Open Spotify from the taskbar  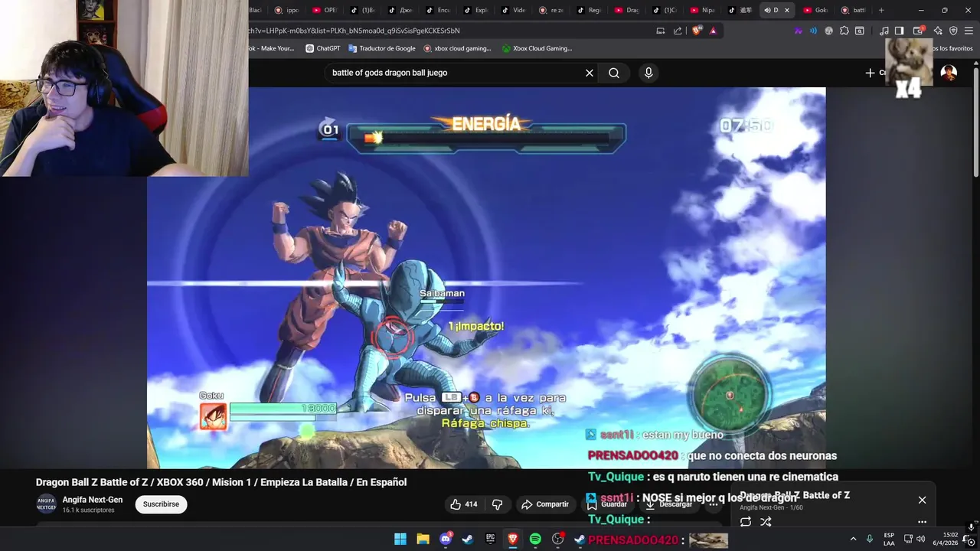(x=535, y=540)
